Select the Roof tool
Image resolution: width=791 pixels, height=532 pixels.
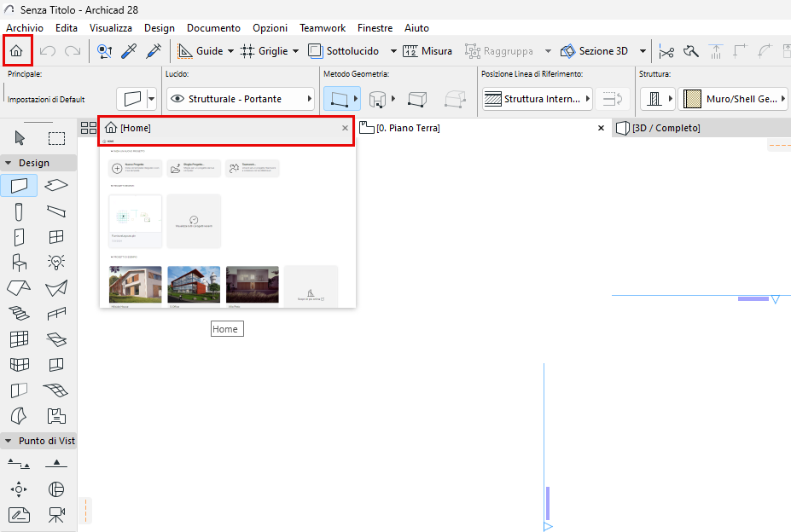coord(19,288)
